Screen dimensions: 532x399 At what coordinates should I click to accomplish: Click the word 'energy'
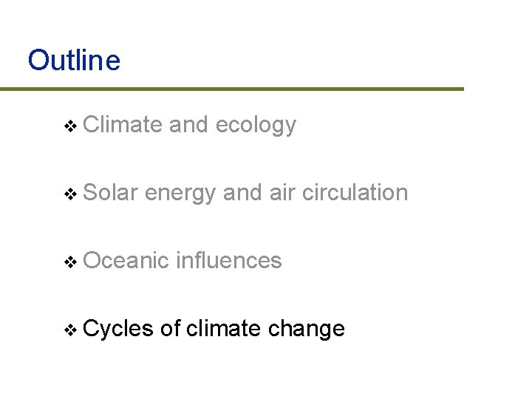(x=180, y=194)
